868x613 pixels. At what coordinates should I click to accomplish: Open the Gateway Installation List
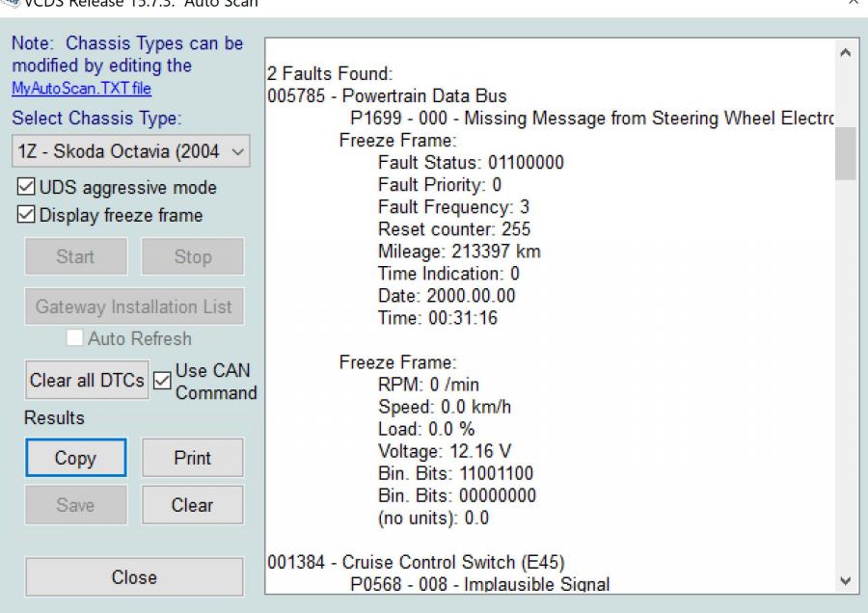[x=134, y=306]
